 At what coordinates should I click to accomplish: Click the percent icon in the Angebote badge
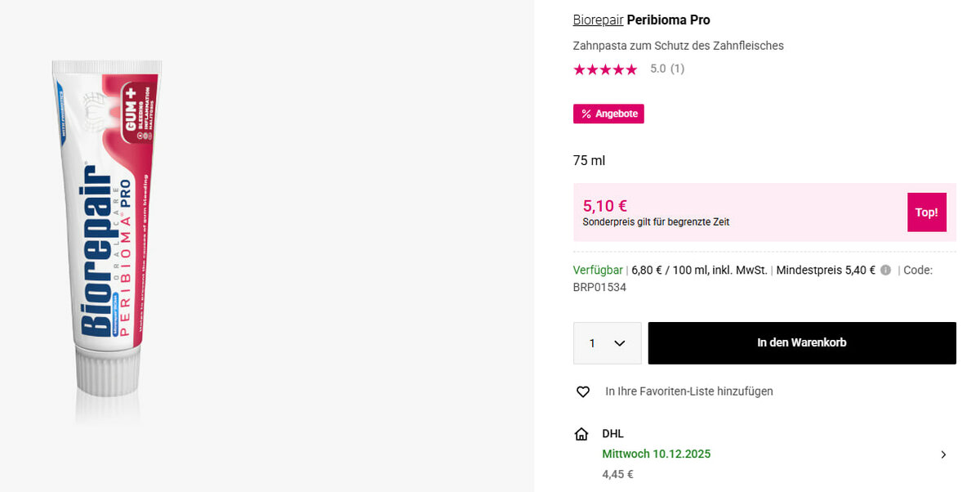586,114
